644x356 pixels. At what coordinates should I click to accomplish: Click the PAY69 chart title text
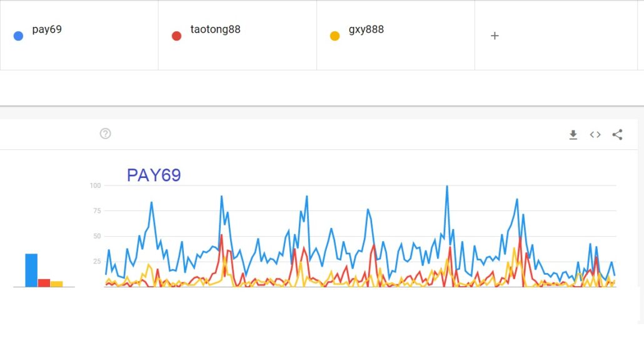(x=154, y=175)
